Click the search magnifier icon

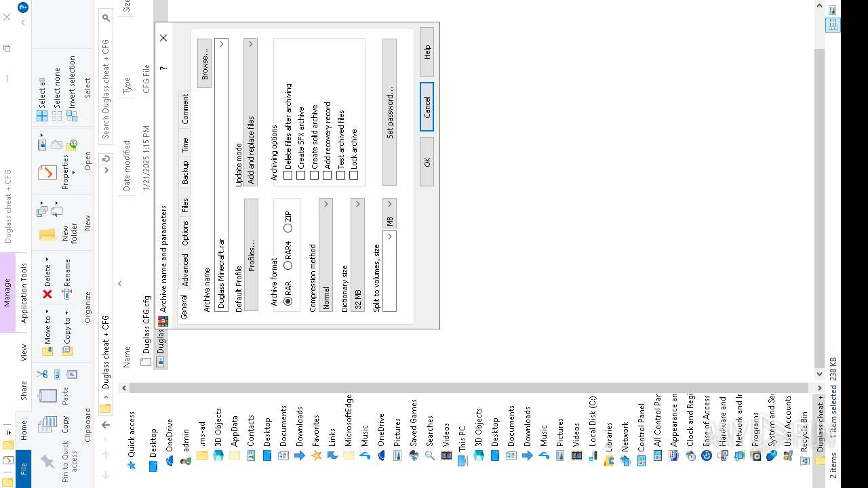(106, 18)
